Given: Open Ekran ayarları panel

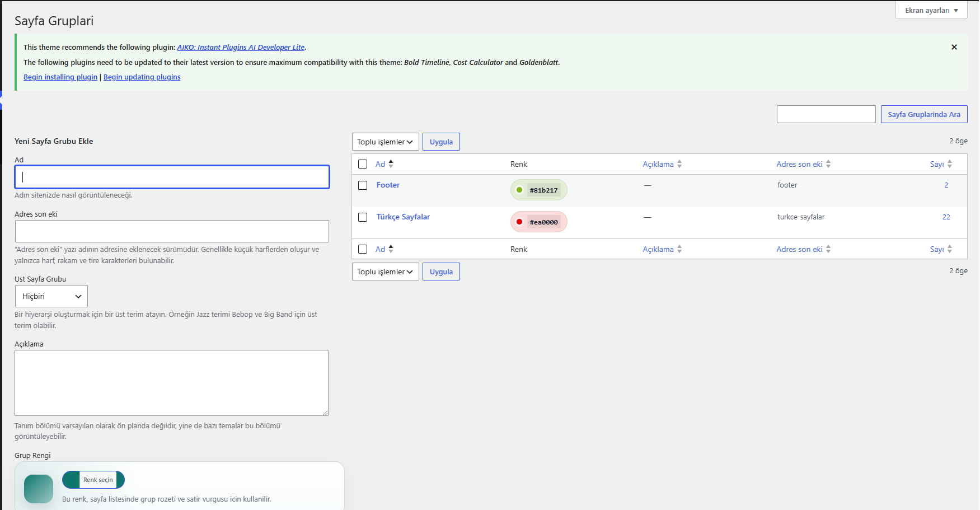Looking at the screenshot, I should click(931, 10).
